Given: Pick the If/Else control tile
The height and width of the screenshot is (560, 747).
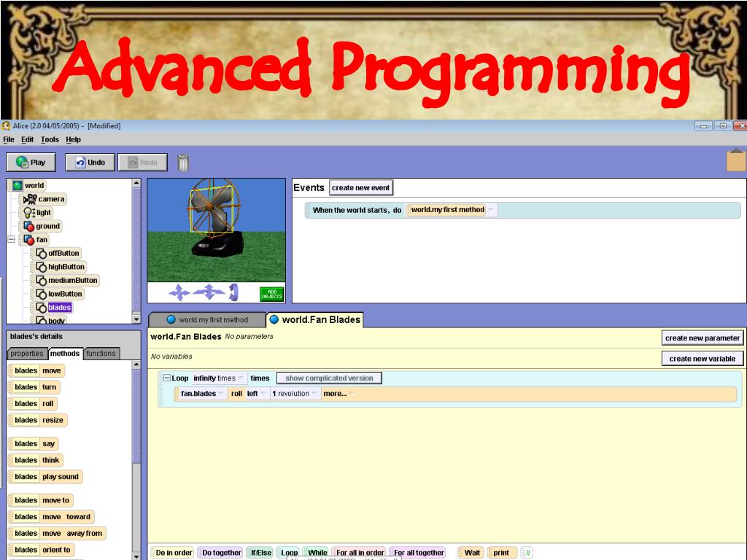Looking at the screenshot, I should [261, 553].
